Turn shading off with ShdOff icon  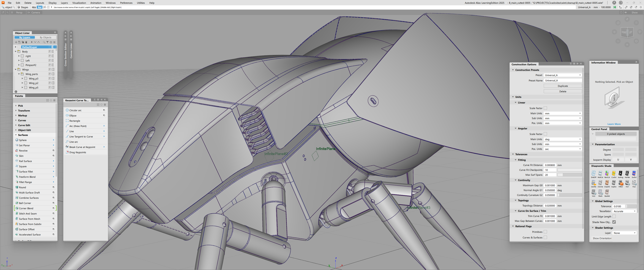pos(594,174)
